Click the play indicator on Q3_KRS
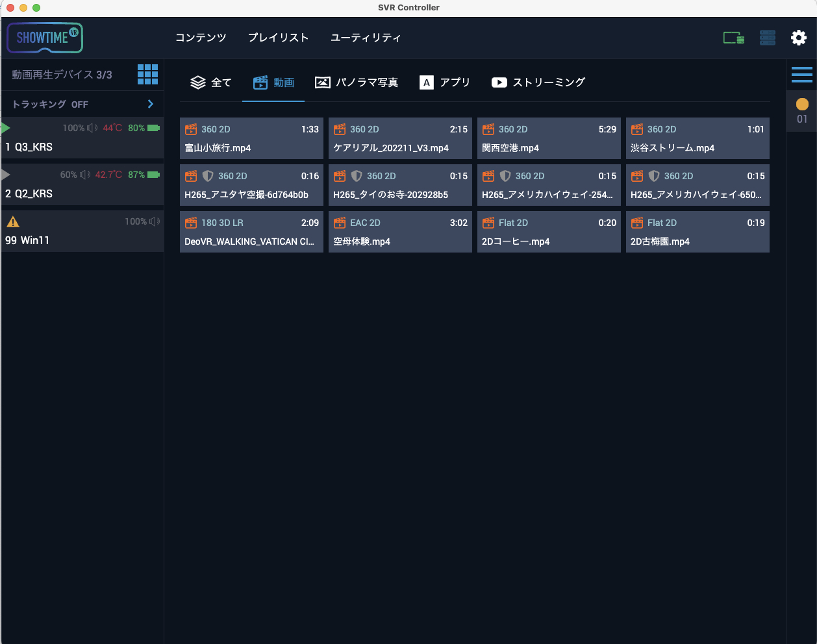This screenshot has width=817, height=644. tap(5, 128)
